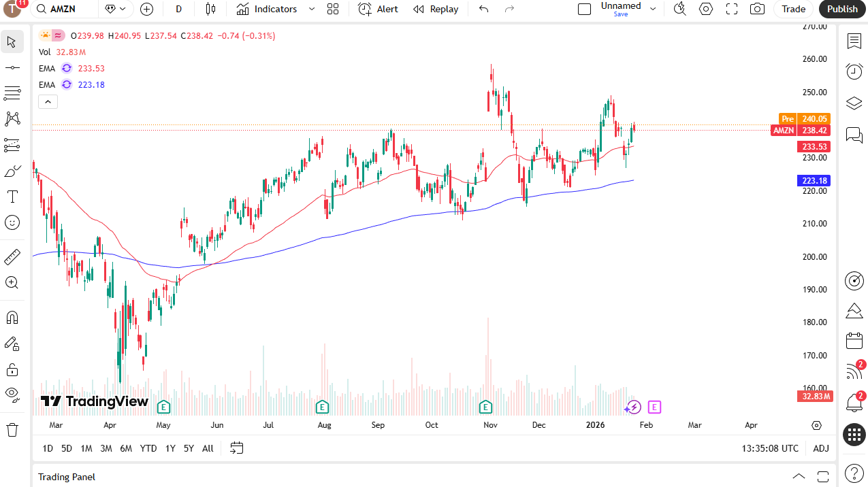
Task: Open the user profile avatar menu
Action: 12,9
